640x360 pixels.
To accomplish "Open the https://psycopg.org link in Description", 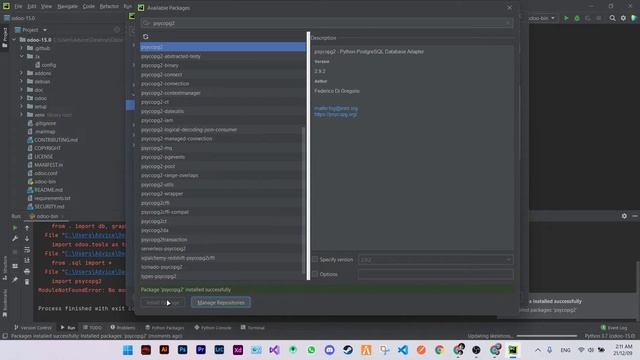I will tap(336, 115).
